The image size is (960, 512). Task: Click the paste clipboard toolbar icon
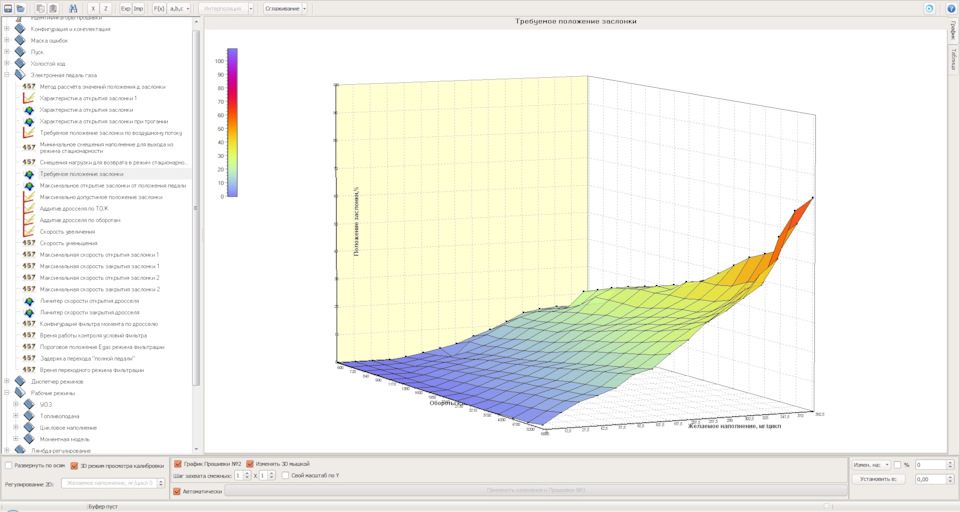pos(53,8)
